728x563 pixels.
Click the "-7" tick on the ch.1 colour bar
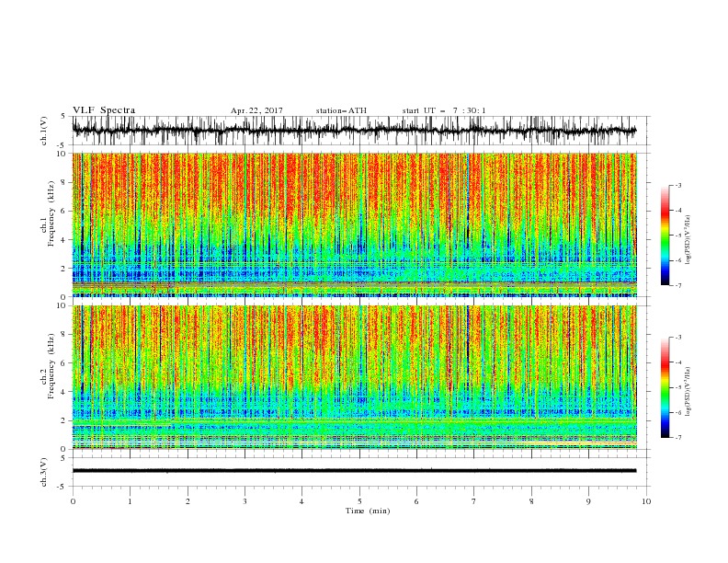pyautogui.click(x=677, y=286)
